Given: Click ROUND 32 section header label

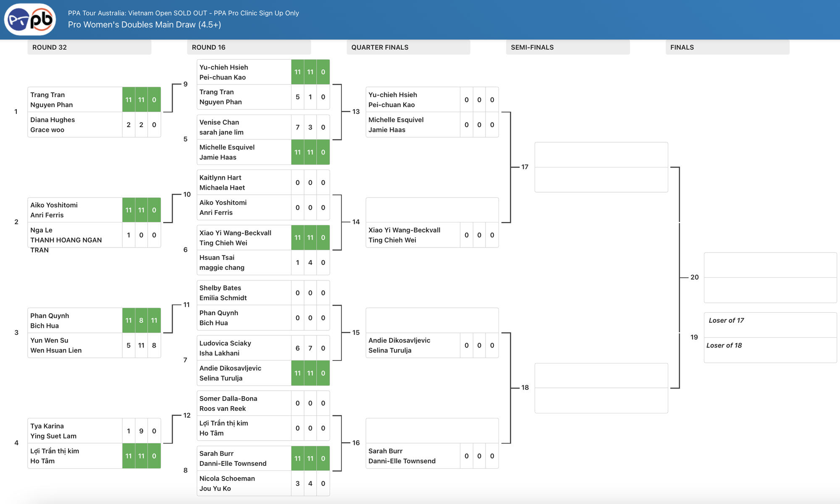Looking at the screenshot, I should (51, 47).
